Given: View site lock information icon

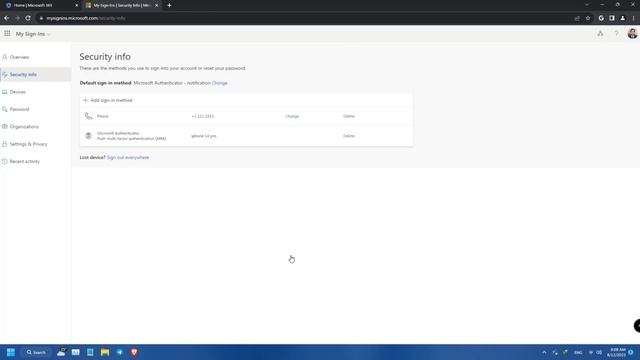Looking at the screenshot, I should click(x=41, y=18).
